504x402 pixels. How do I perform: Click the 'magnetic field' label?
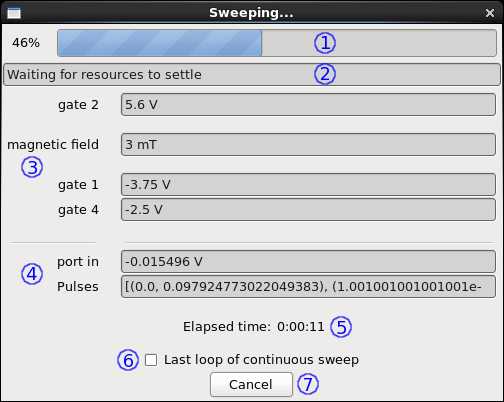tap(53, 145)
